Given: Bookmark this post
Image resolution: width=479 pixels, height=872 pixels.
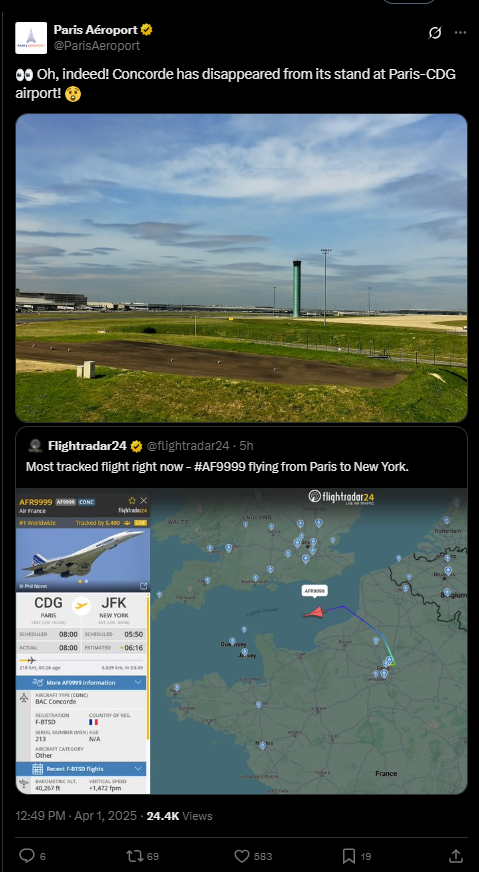Looking at the screenshot, I should (349, 855).
